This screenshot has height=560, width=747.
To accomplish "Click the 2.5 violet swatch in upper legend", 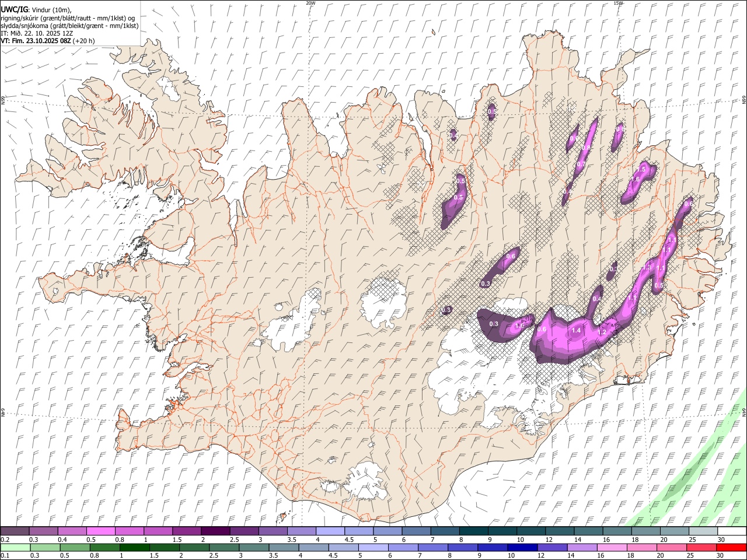I will (x=244, y=531).
